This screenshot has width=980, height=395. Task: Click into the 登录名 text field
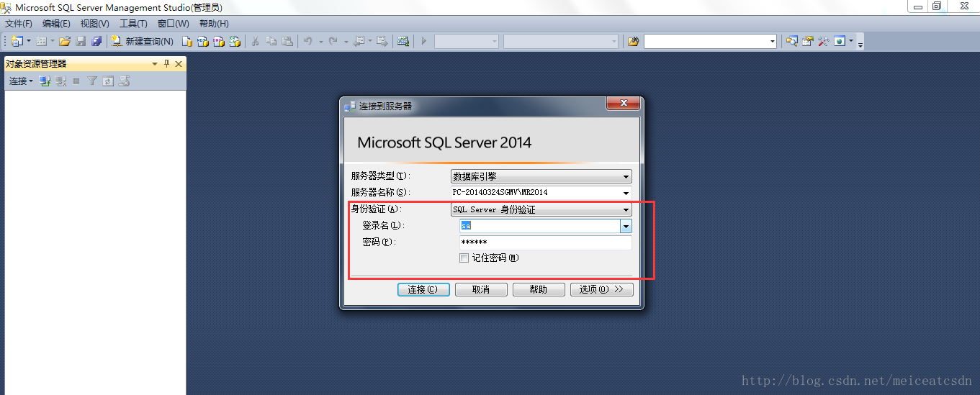pos(540,226)
